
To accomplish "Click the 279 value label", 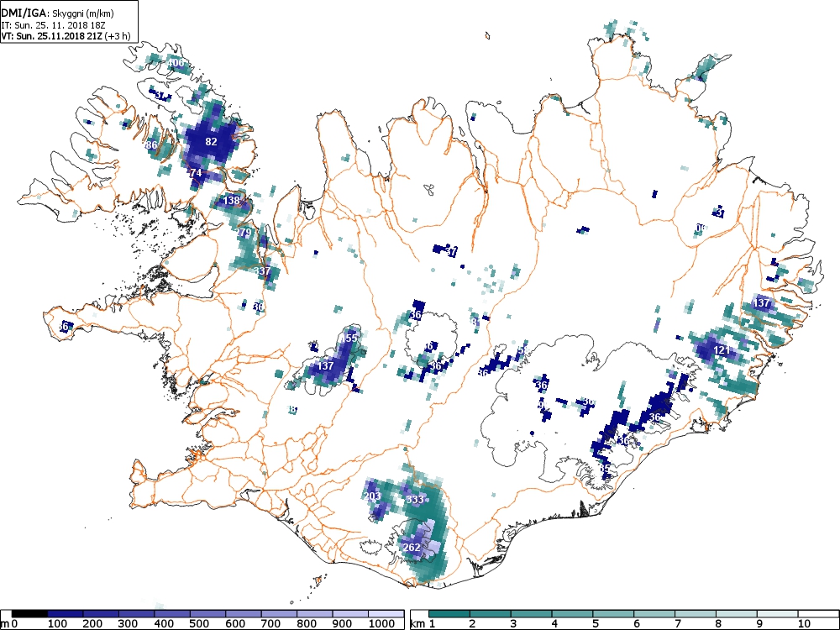I will (244, 233).
